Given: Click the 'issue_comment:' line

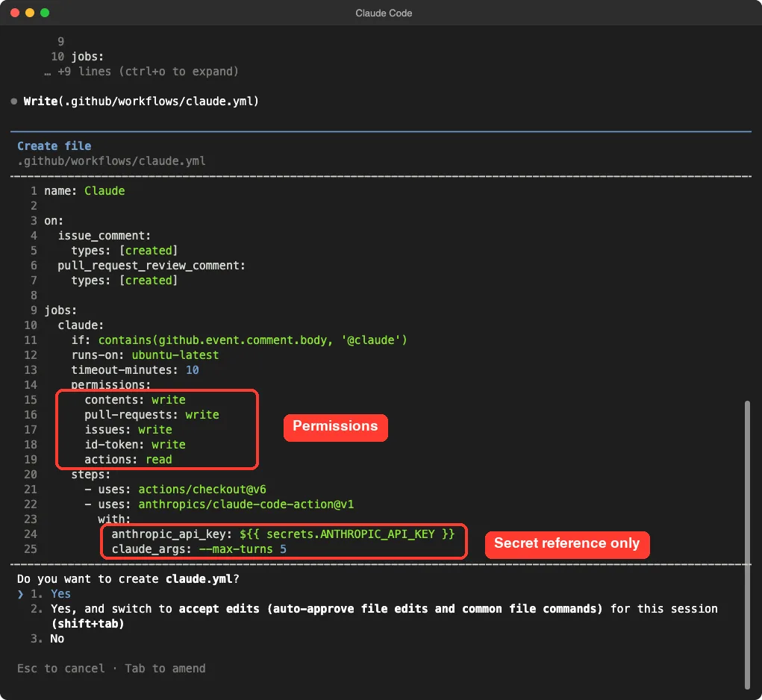Looking at the screenshot, I should click(x=104, y=236).
